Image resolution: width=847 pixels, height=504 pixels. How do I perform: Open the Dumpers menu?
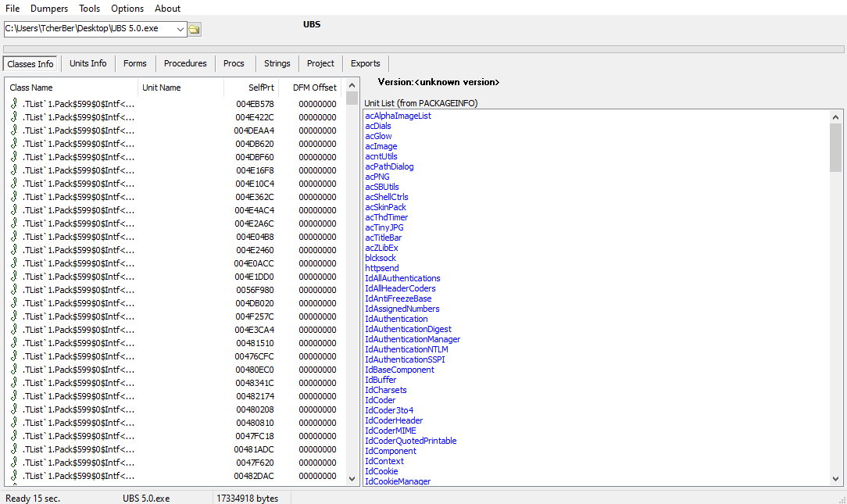coord(49,9)
